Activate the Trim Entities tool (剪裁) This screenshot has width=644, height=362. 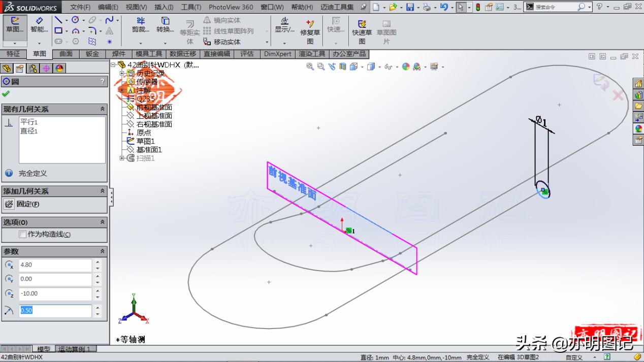[x=141, y=25]
